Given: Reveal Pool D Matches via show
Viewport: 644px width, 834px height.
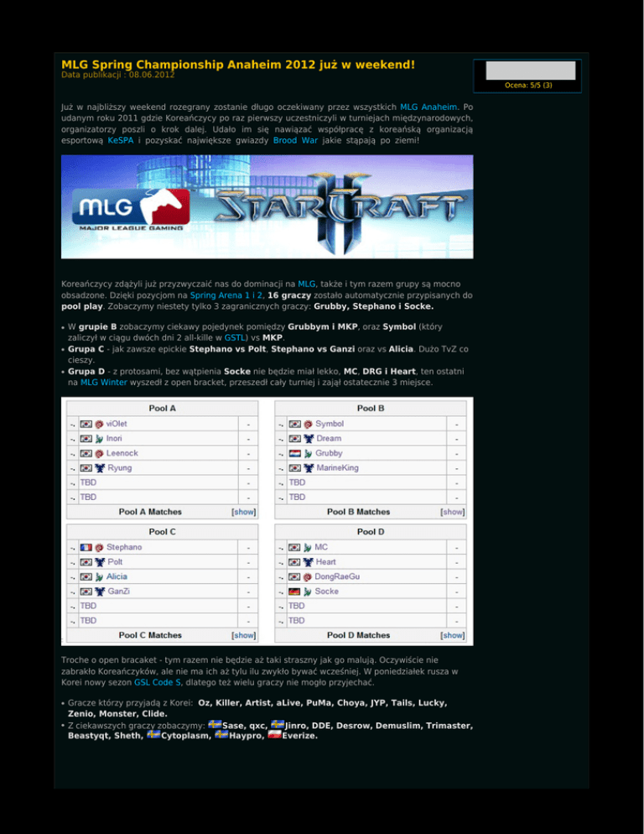Looking at the screenshot, I should pos(453,635).
